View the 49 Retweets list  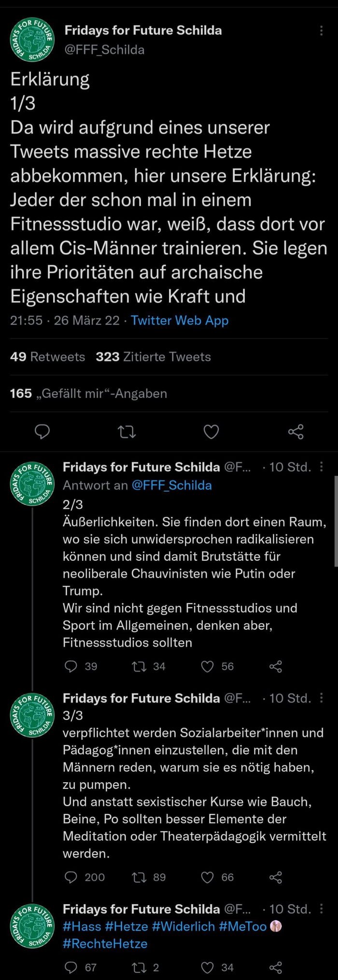pos(47,357)
